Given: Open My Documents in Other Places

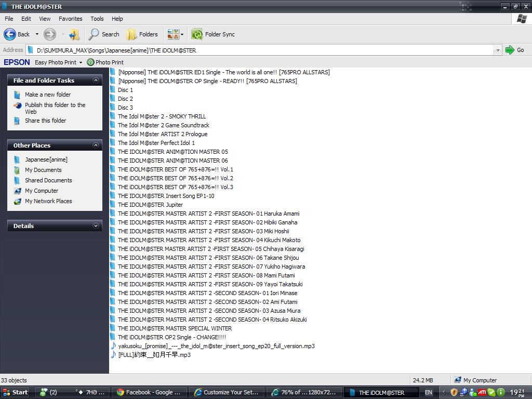Looking at the screenshot, I should click(43, 170).
